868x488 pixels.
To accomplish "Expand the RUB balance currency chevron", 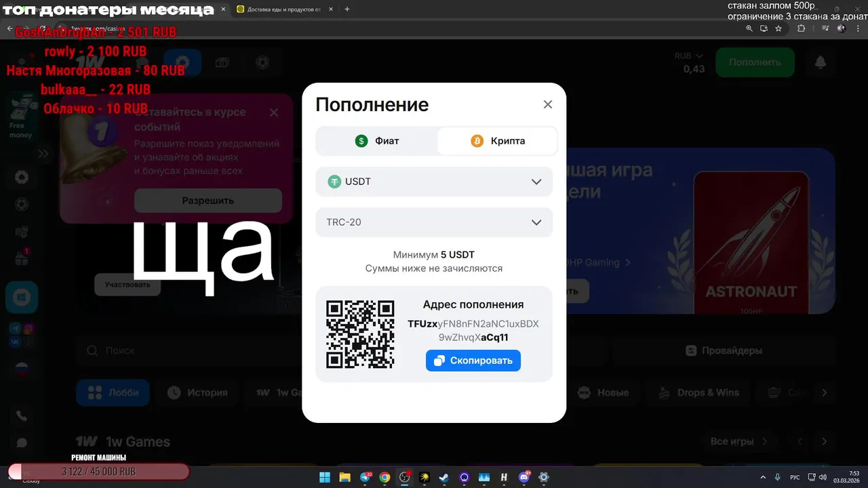I will tap(699, 56).
